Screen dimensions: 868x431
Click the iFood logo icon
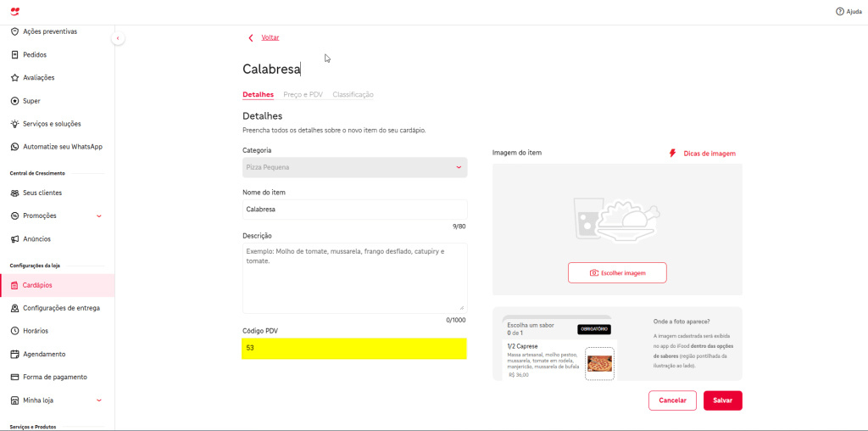point(14,11)
